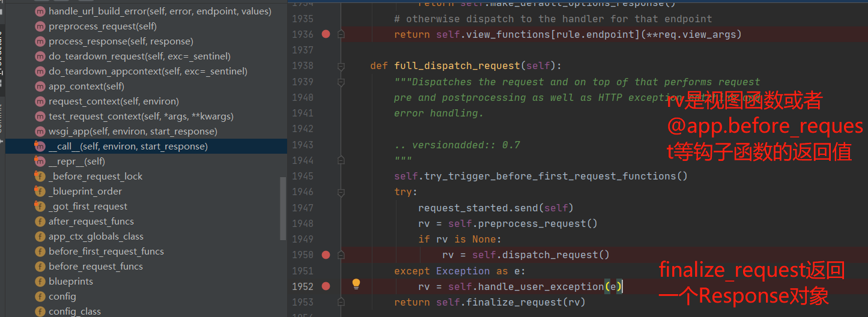Collapse the try block fold on line 1946
The width and height of the screenshot is (868, 317).
coord(341,192)
